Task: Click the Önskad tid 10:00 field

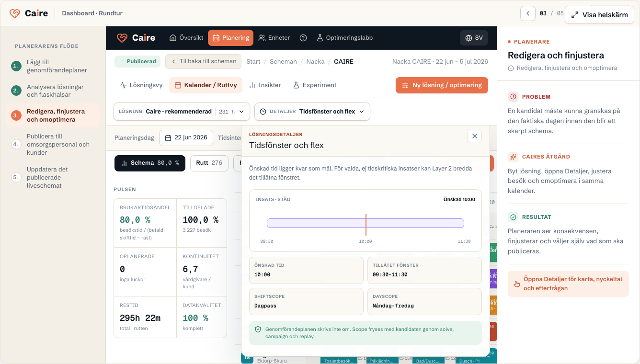Action: pos(306,271)
